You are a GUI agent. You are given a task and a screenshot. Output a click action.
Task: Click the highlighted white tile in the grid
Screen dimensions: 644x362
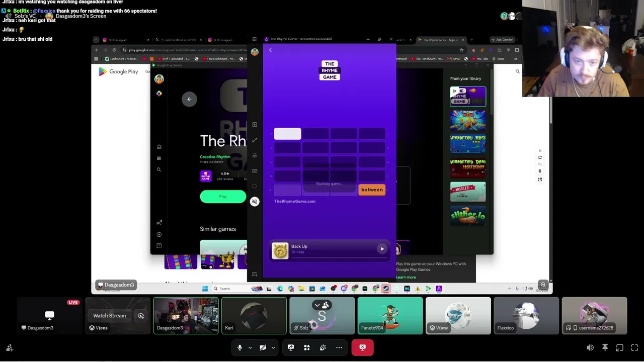287,133
